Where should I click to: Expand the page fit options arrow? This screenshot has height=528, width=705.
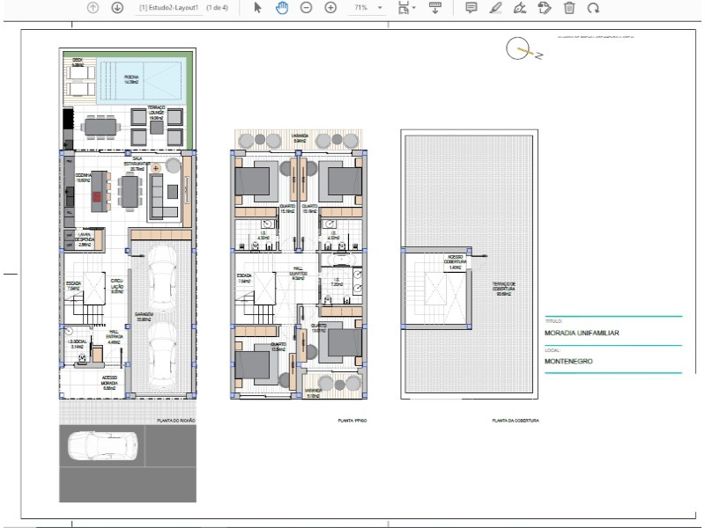(414, 8)
